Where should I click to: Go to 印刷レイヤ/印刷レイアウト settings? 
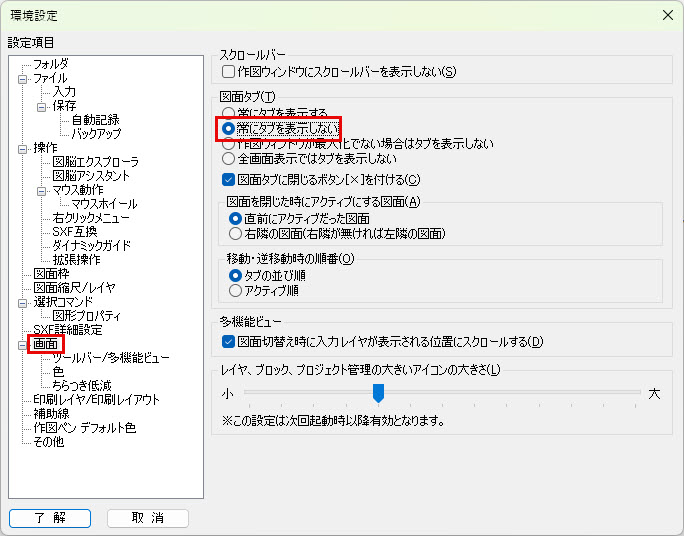pyautogui.click(x=96, y=399)
